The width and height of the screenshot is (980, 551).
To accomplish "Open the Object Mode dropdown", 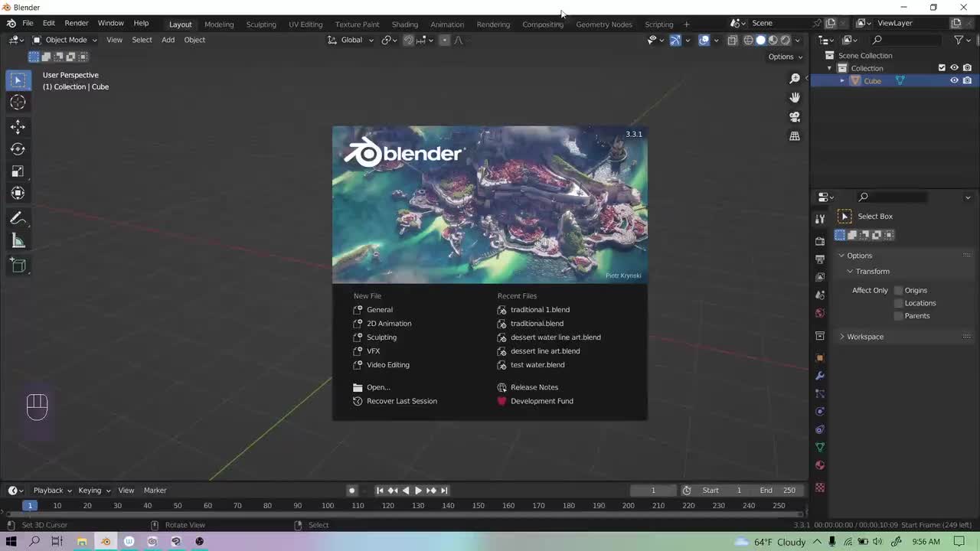I will 64,40.
